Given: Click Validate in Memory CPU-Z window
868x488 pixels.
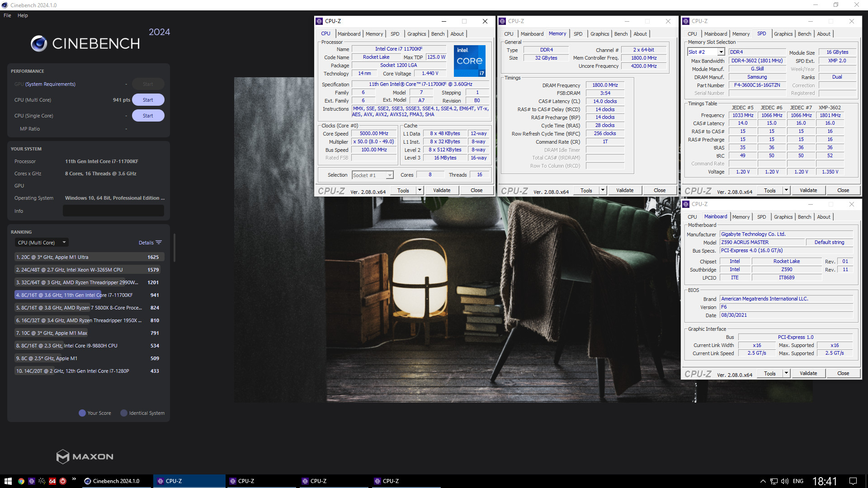Looking at the screenshot, I should click(x=625, y=190).
